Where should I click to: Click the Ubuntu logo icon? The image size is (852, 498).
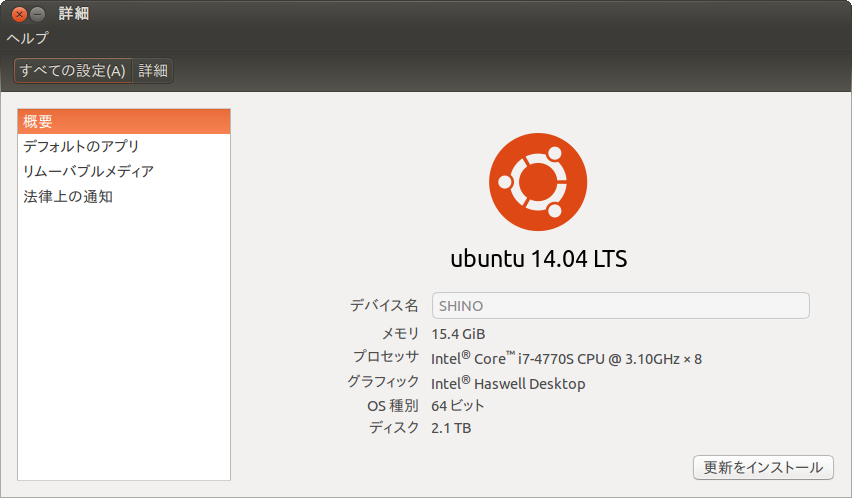tap(538, 182)
